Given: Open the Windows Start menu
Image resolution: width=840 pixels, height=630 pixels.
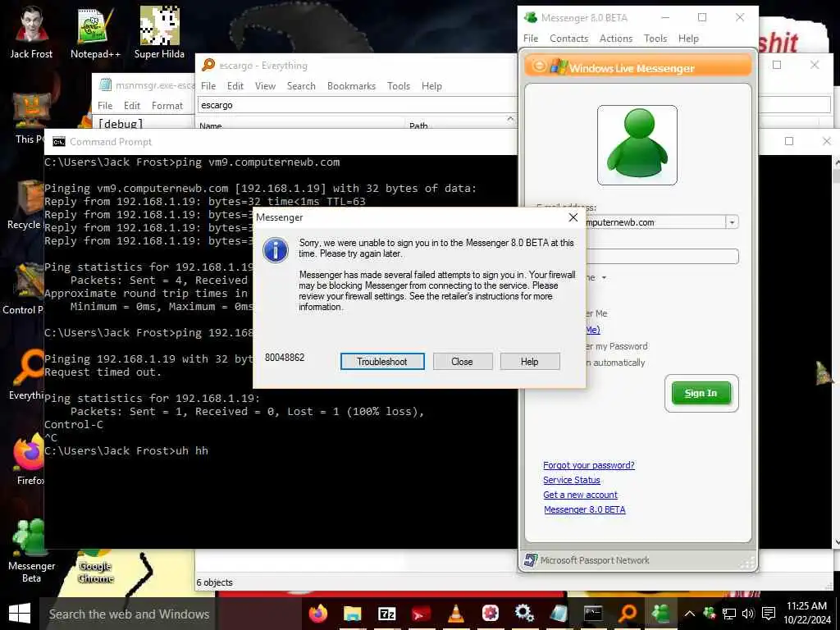Looking at the screenshot, I should click(20, 614).
